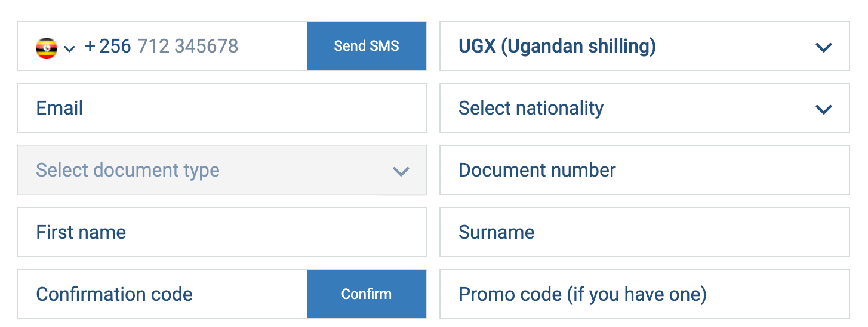
Task: Click the First name placeholder text
Action: [81, 232]
